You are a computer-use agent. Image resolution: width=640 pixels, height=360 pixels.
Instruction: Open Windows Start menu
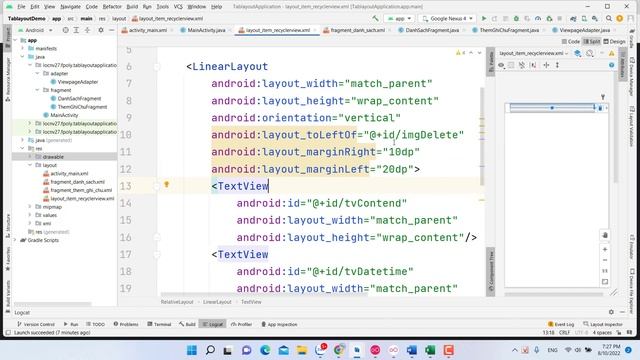point(191,350)
